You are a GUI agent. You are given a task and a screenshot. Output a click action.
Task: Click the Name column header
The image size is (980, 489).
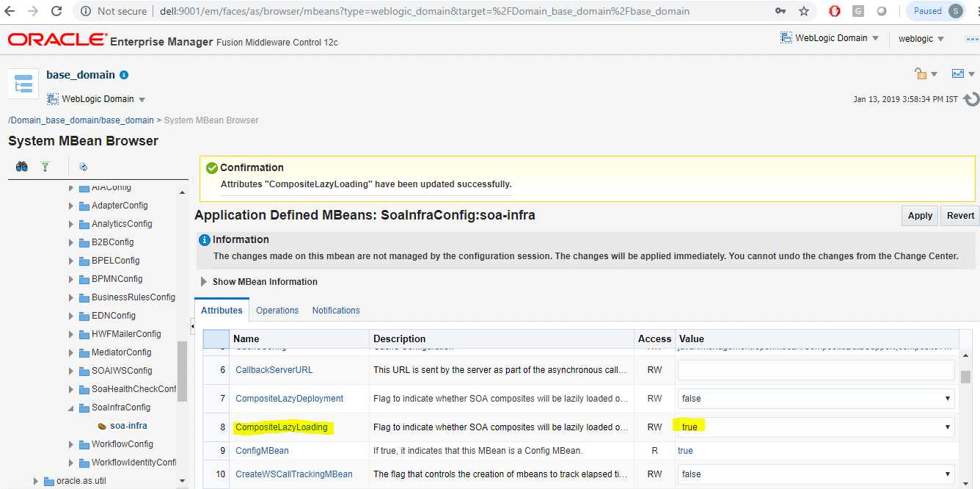(x=299, y=338)
